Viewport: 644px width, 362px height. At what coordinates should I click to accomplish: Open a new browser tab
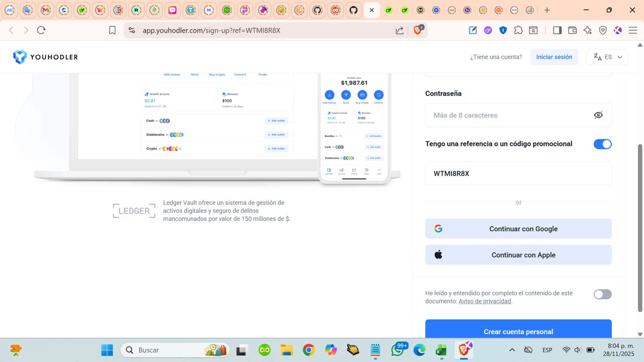(x=547, y=10)
